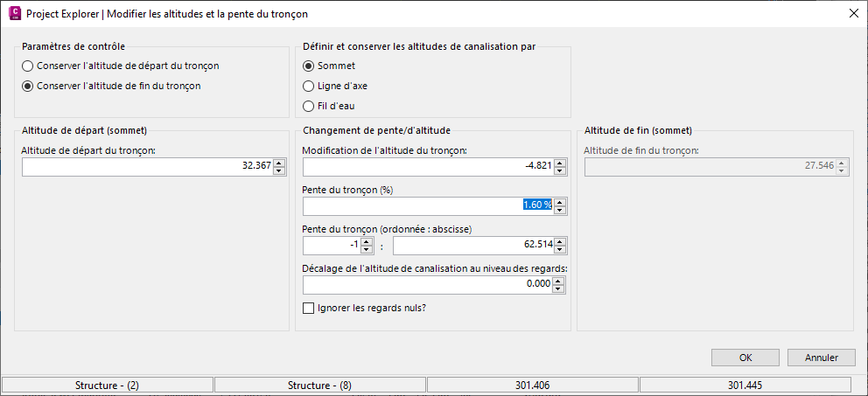Click the Civil 3D app icon in title bar
Image resolution: width=868 pixels, height=396 pixels.
coord(12,14)
